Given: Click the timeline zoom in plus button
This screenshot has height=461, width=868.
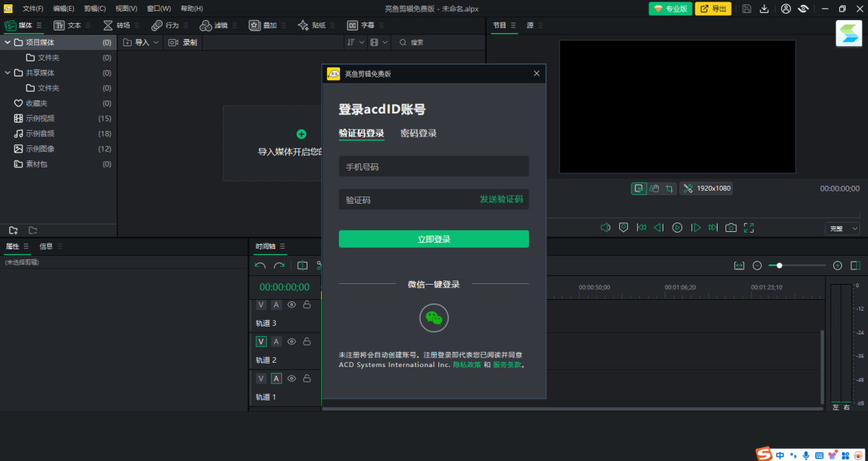Looking at the screenshot, I should coord(838,266).
